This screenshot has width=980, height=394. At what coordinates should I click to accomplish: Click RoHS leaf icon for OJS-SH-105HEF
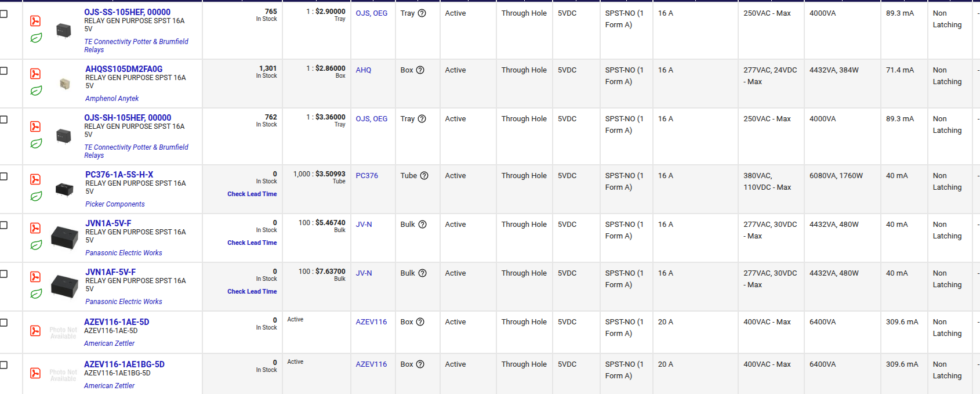point(36,143)
